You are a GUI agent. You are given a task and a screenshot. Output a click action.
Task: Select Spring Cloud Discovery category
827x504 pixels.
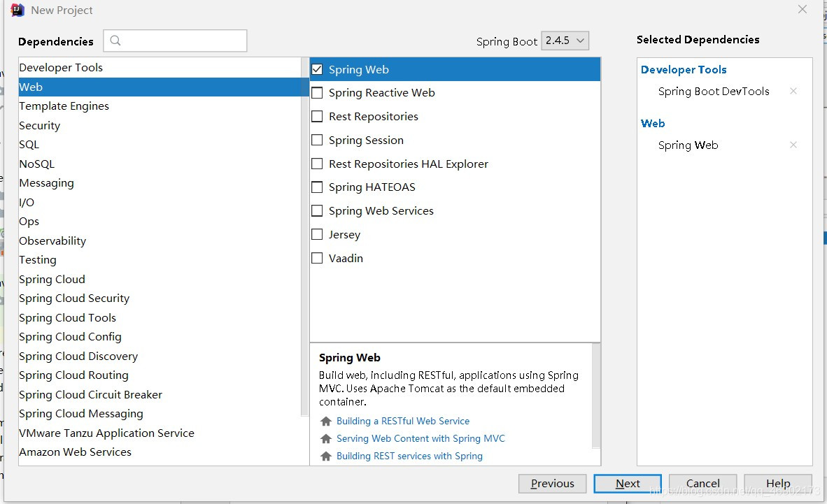(160, 357)
